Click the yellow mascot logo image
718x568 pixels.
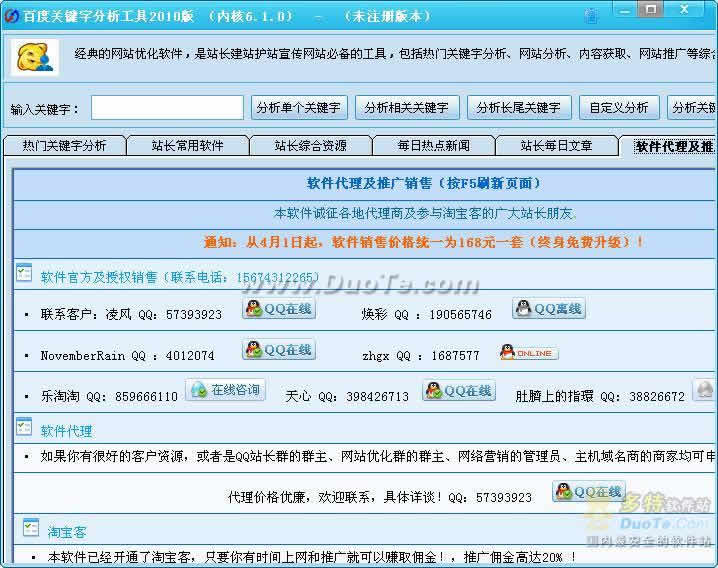click(34, 57)
